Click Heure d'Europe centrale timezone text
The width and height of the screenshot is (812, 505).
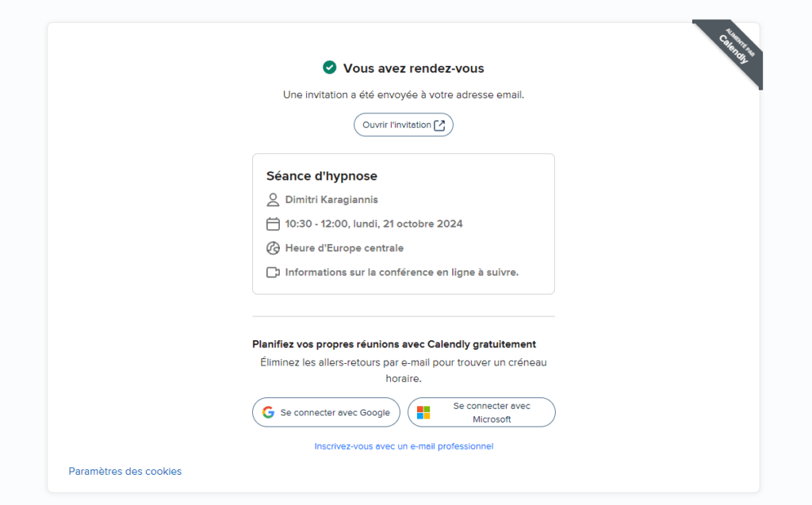(x=344, y=248)
